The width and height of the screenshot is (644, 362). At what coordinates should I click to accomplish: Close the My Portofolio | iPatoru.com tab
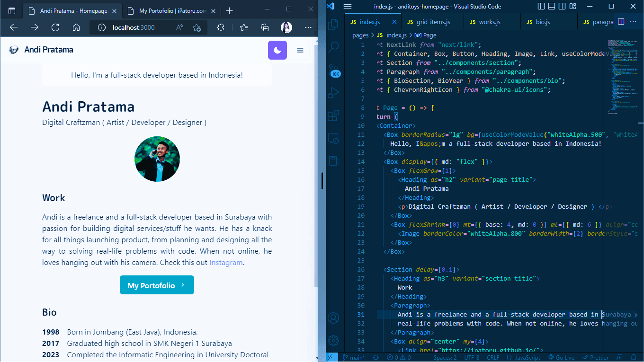point(214,10)
